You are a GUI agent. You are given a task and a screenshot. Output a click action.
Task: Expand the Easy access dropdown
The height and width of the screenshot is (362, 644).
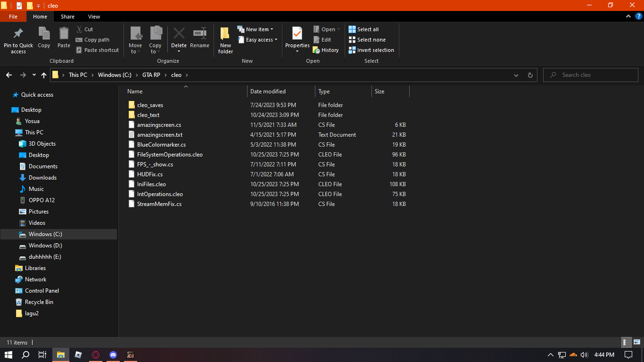click(276, 40)
